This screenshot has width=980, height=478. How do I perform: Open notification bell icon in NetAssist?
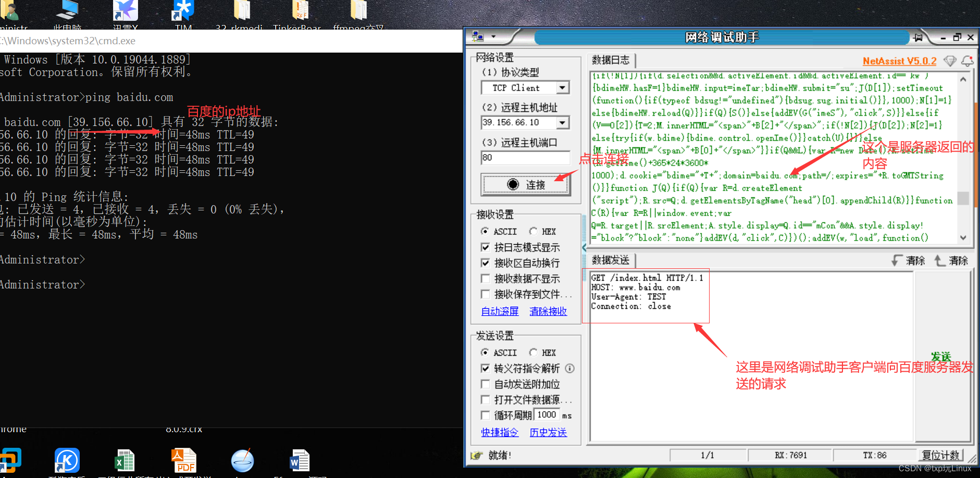click(967, 61)
